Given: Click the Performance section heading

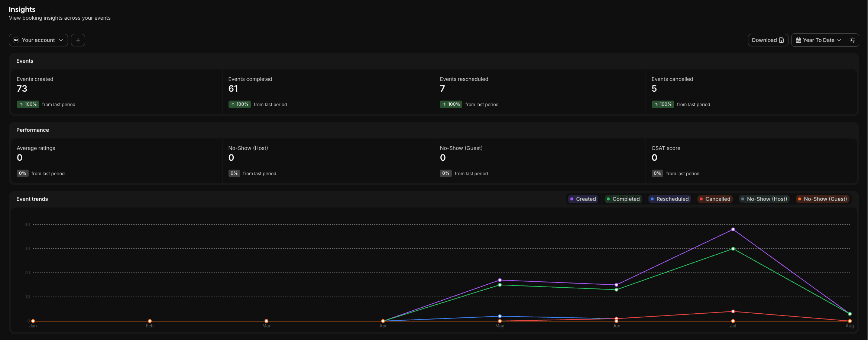Looking at the screenshot, I should point(33,130).
